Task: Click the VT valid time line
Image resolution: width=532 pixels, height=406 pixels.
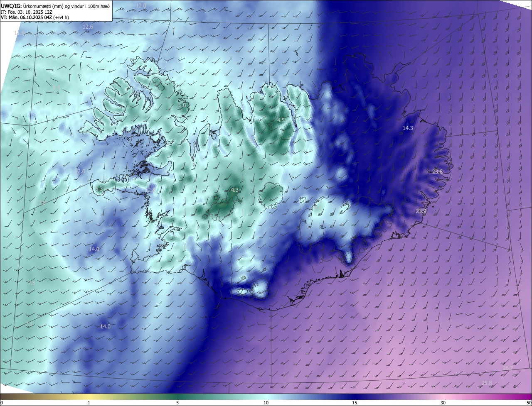Action: (x=35, y=17)
